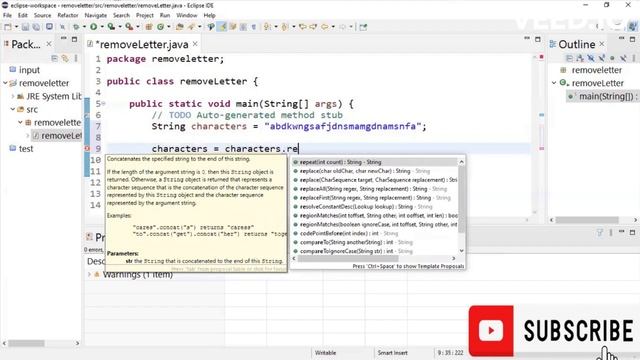640x360 pixels.
Task: Click the Save All toolbar icon
Action: click(36, 27)
